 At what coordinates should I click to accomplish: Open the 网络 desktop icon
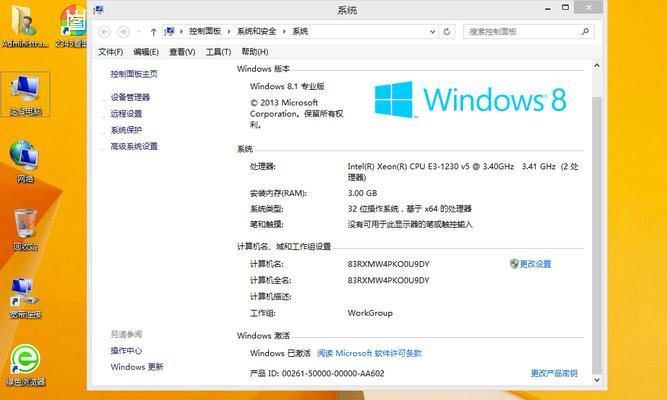click(25, 161)
